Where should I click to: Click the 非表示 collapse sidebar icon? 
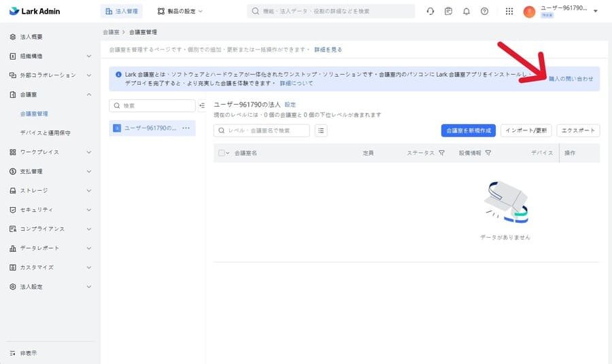(13, 353)
